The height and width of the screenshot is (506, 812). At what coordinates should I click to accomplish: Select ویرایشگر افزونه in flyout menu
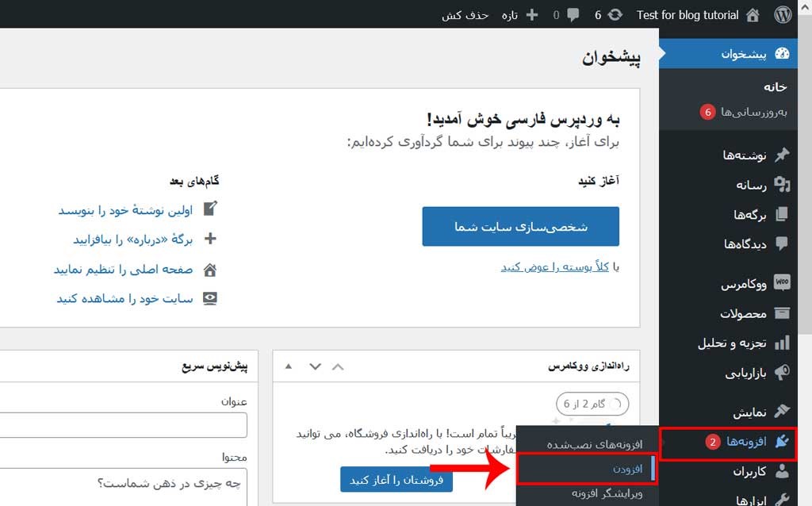point(607,493)
